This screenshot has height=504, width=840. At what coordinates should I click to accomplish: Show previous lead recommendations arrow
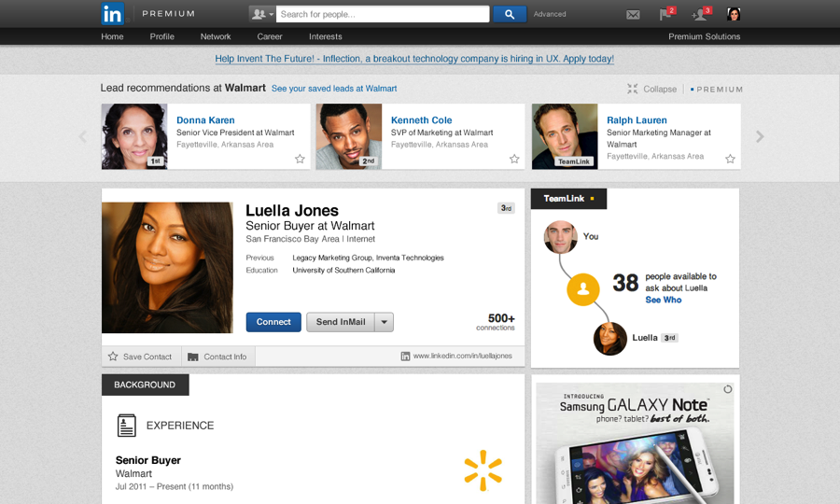(x=82, y=136)
